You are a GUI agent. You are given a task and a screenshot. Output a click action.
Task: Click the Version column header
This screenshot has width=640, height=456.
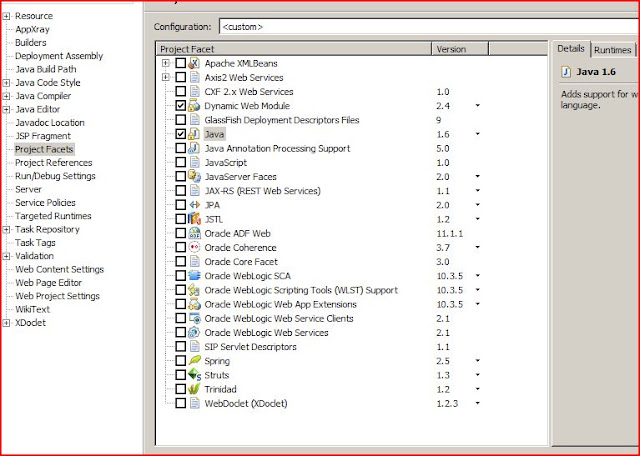(460, 49)
